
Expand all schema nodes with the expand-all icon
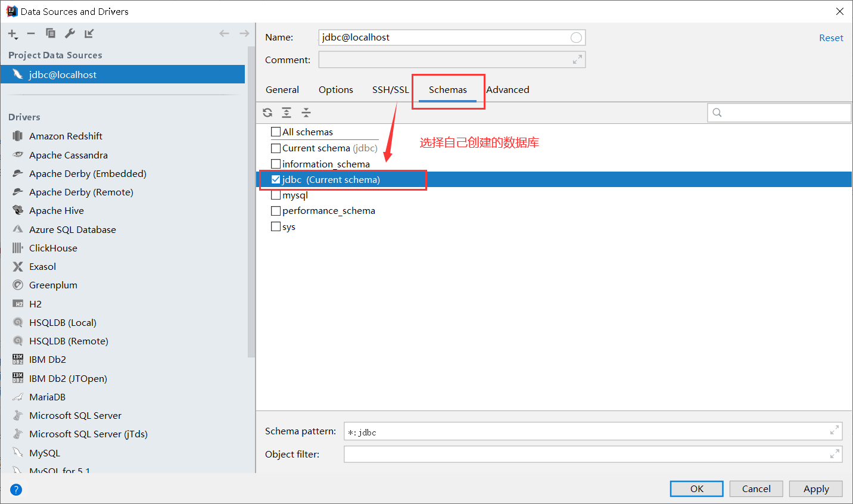tap(287, 112)
